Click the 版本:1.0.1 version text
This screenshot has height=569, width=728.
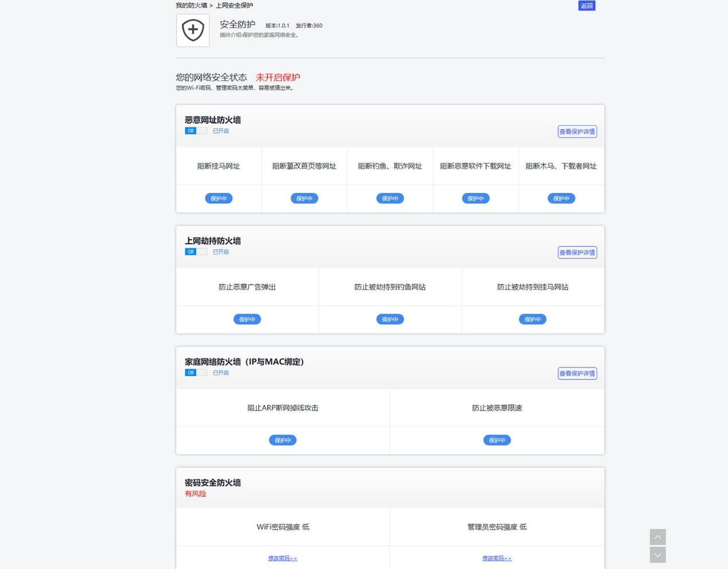click(277, 26)
